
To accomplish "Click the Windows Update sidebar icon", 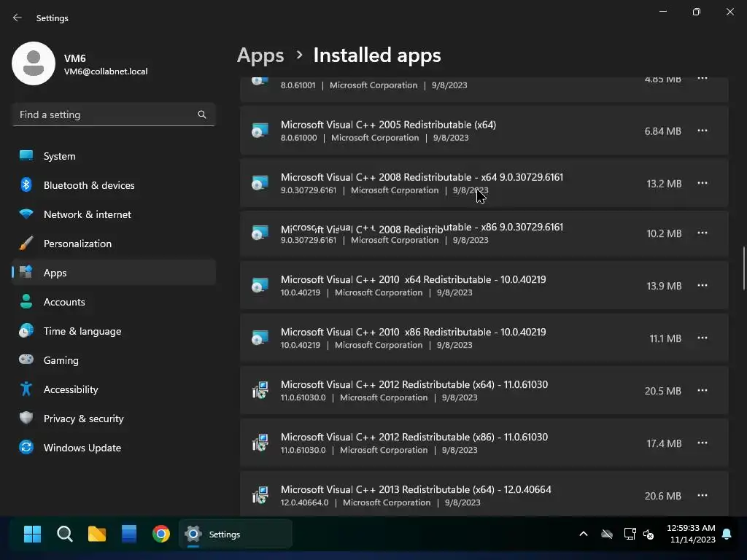I will [x=26, y=448].
